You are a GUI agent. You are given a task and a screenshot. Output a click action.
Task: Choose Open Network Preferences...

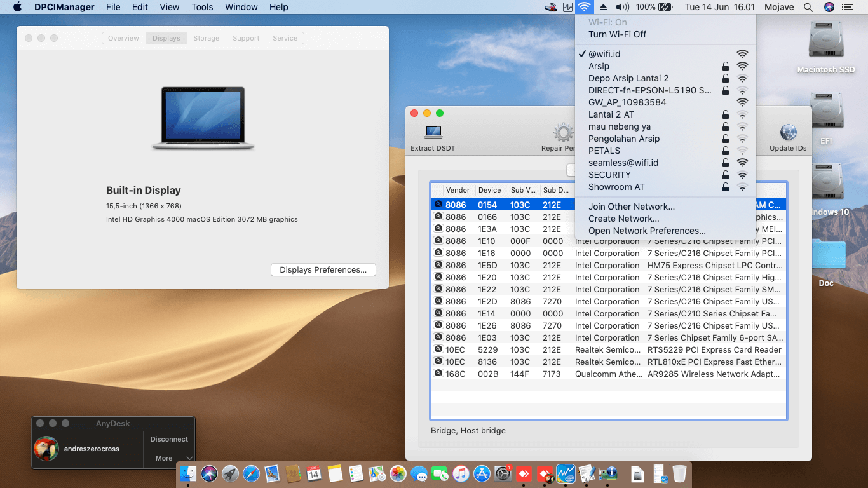(665, 231)
